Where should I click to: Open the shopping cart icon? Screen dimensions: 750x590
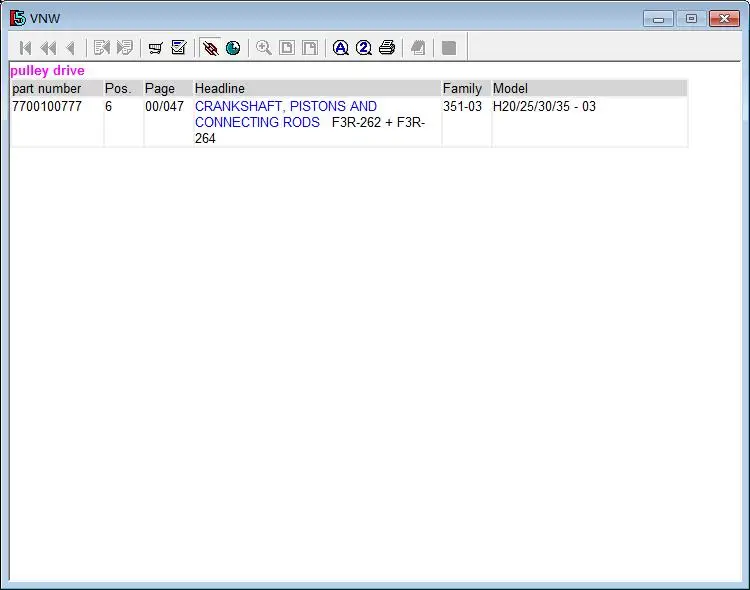coord(155,48)
